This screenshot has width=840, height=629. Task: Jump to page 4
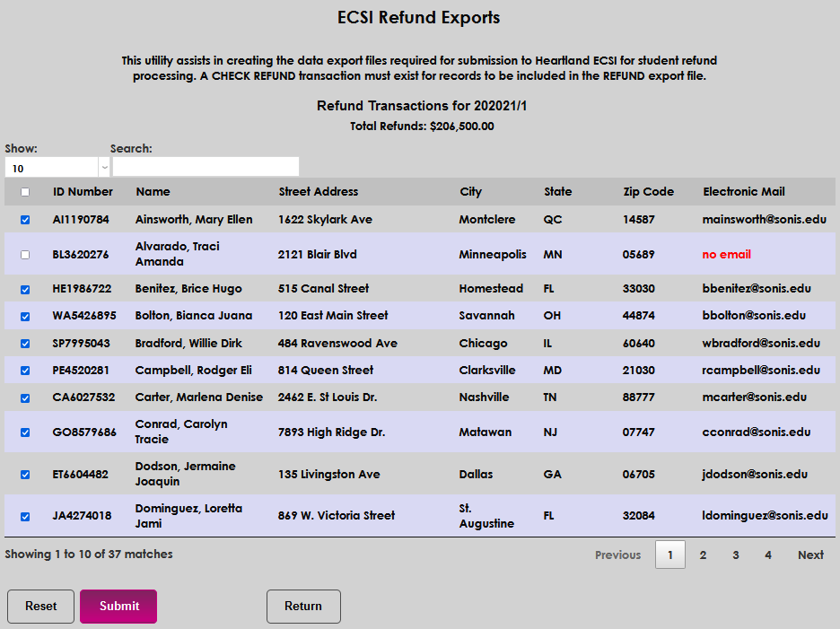point(767,555)
